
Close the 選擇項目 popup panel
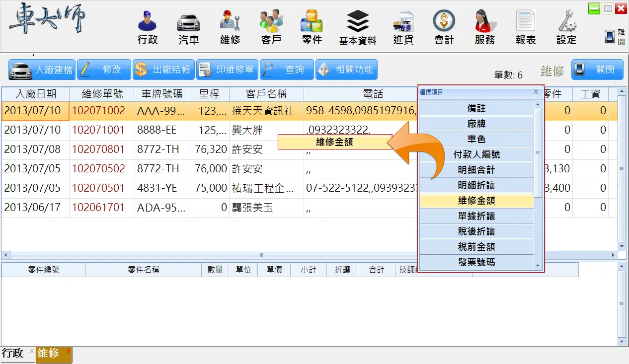tap(536, 92)
